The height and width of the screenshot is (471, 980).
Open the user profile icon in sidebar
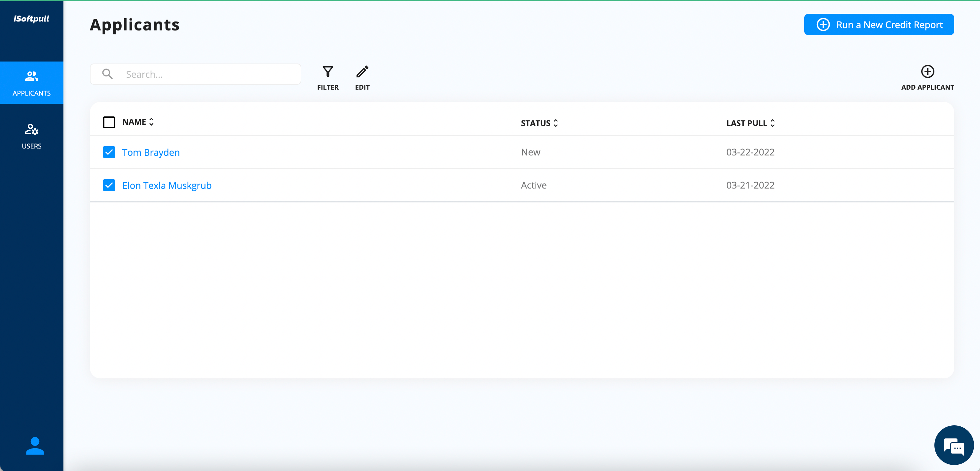(35, 446)
